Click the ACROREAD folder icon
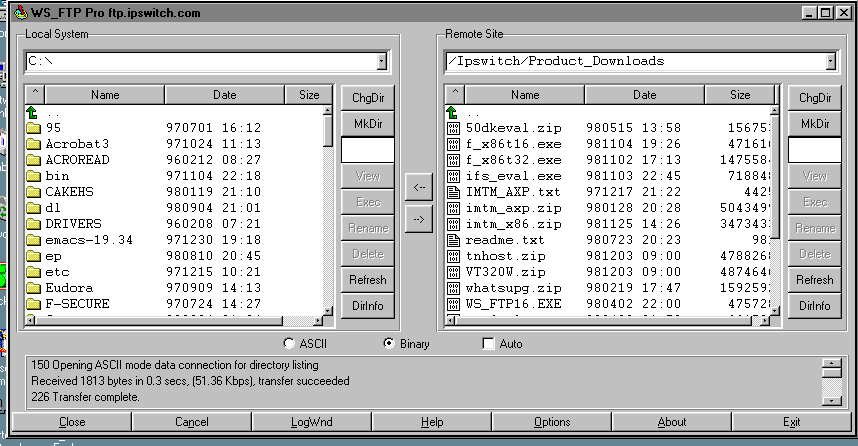The width and height of the screenshot is (858, 446). tap(33, 160)
